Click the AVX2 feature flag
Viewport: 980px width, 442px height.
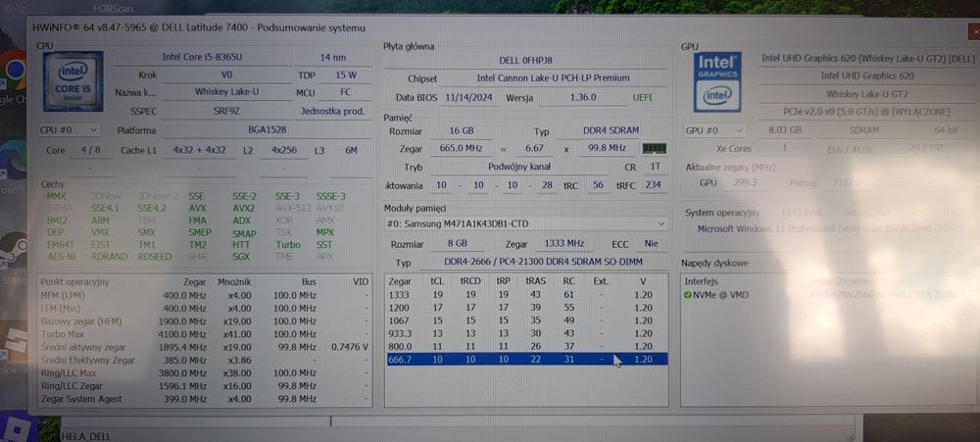[243, 208]
